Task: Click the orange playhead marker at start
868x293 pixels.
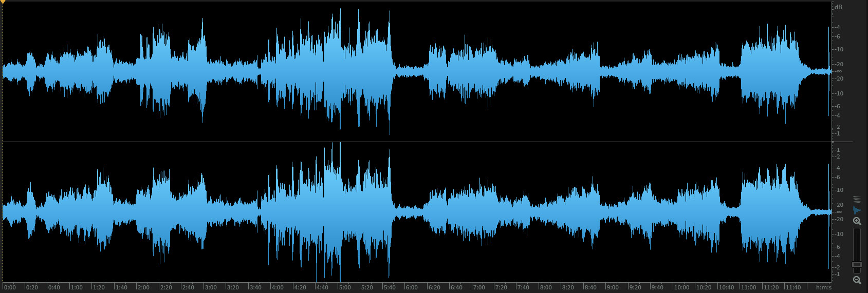Action: (3, 2)
